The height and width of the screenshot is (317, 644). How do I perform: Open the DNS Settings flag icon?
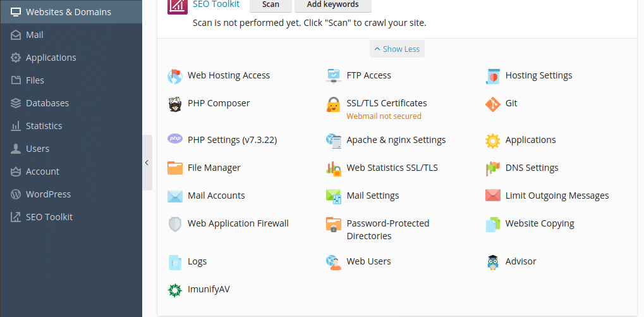point(492,168)
